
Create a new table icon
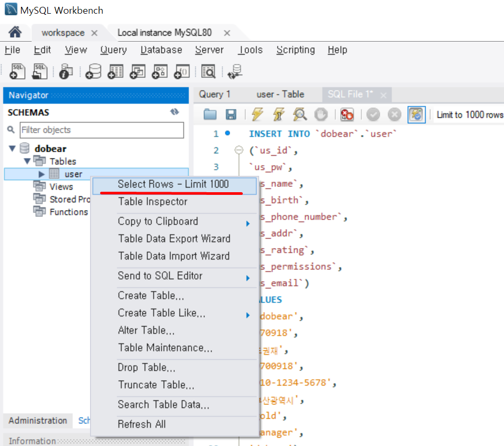coord(115,71)
